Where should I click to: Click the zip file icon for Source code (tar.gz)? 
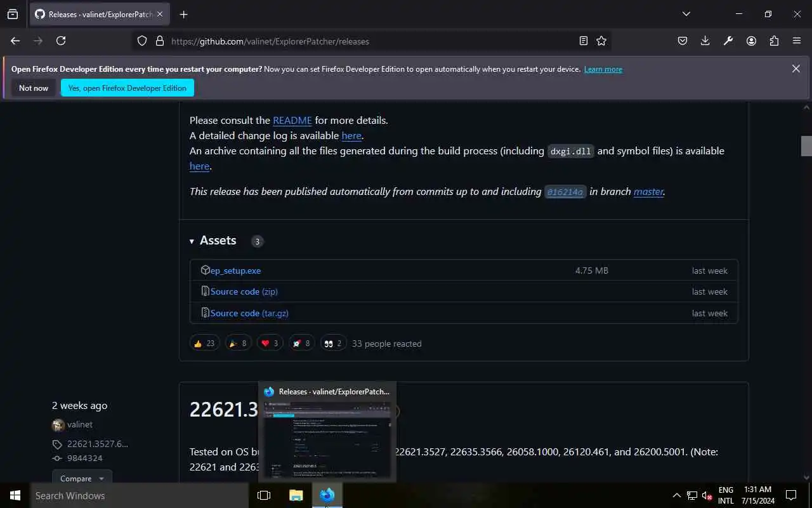pyautogui.click(x=205, y=312)
